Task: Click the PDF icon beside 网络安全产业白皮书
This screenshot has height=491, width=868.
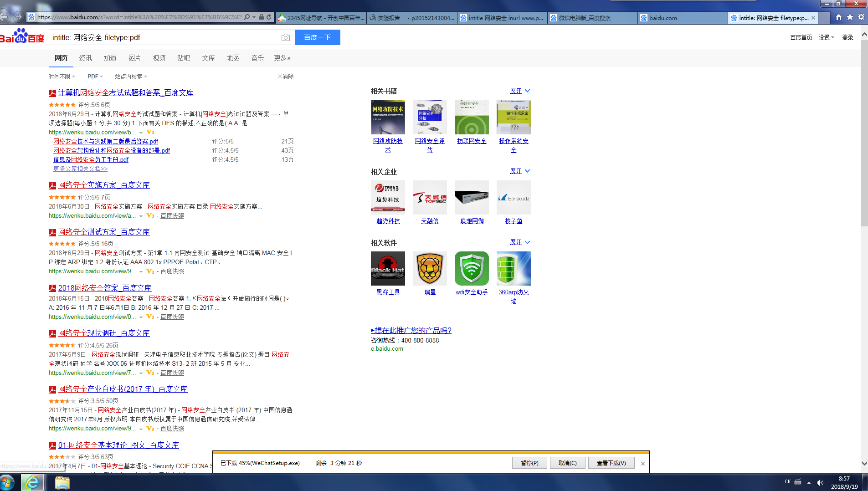Action: (52, 389)
